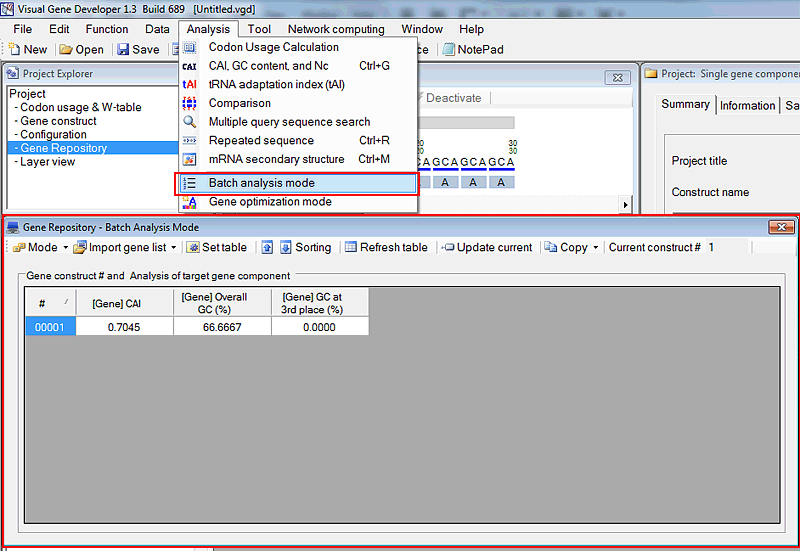The width and height of the screenshot is (800, 551).
Task: Click the Sorting button
Action: [x=313, y=247]
